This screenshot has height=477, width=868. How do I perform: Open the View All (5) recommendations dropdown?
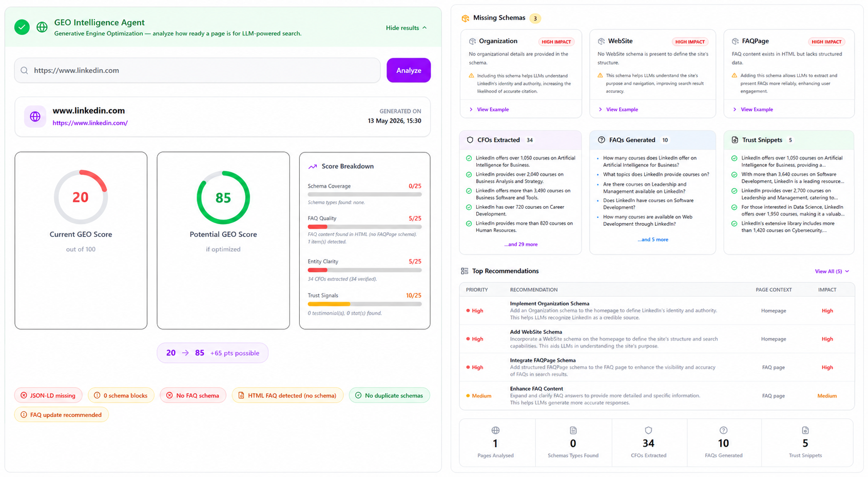pyautogui.click(x=832, y=271)
